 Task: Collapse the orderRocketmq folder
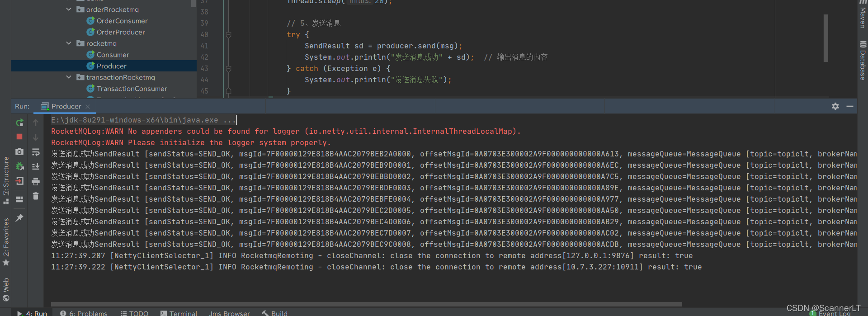69,9
